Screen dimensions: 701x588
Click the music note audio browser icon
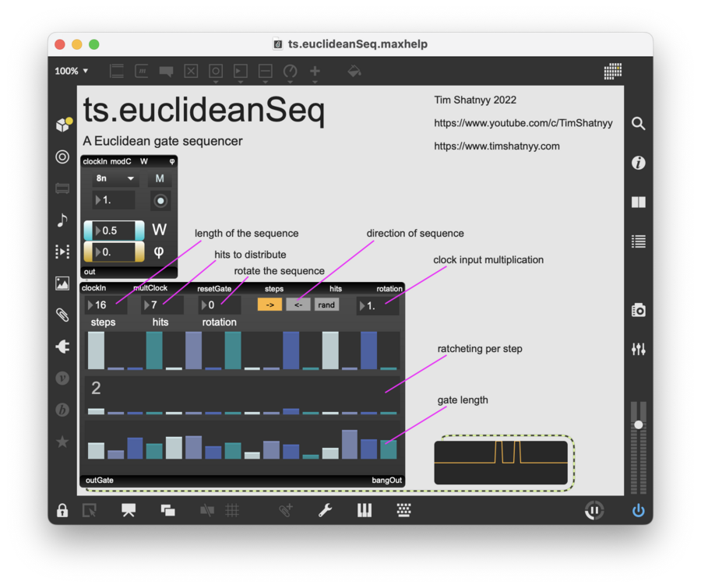62,220
